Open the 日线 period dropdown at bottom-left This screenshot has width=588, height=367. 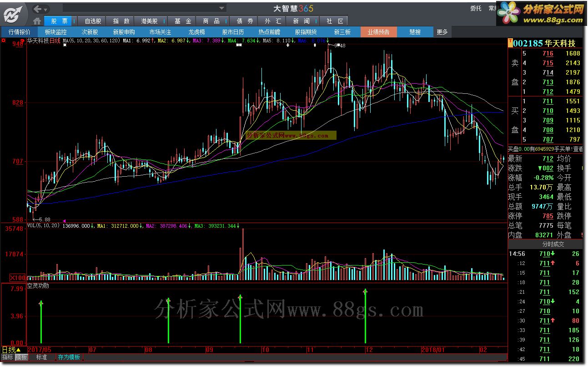[11, 350]
